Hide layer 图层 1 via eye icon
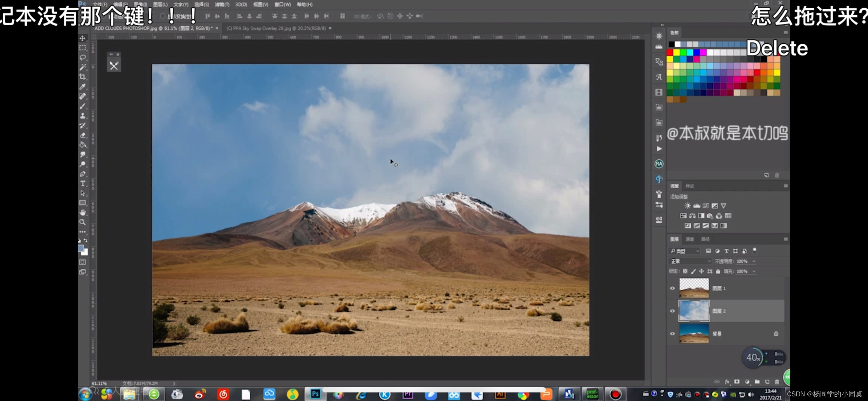Screen dimensions: 868x401 (672, 288)
